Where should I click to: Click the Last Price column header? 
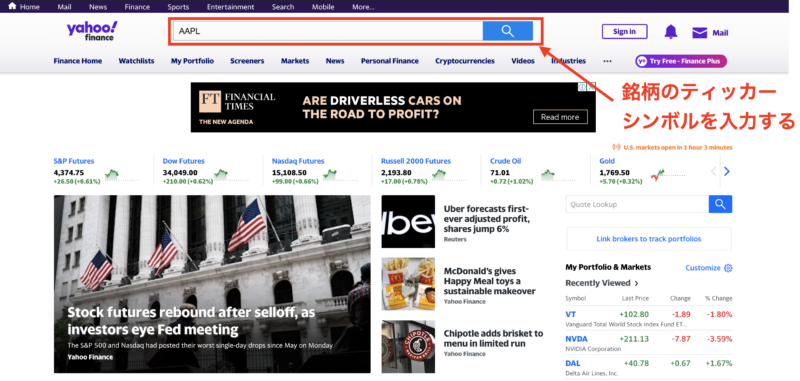click(x=635, y=298)
